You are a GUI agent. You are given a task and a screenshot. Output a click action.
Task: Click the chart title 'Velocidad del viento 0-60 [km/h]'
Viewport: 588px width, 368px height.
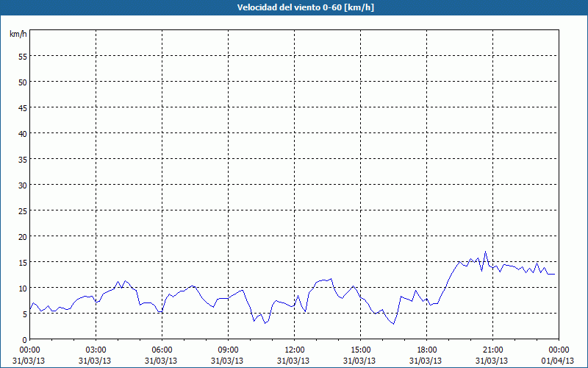305,7
